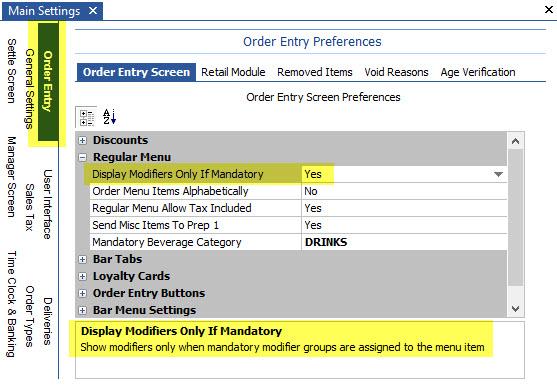
Task: Click the scroll up arrow in property grid
Action: [x=515, y=141]
